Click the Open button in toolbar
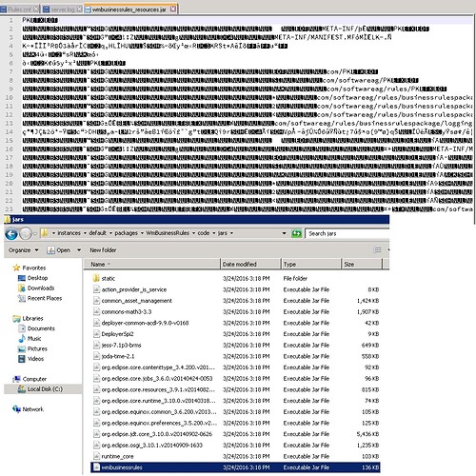 pos(59,250)
